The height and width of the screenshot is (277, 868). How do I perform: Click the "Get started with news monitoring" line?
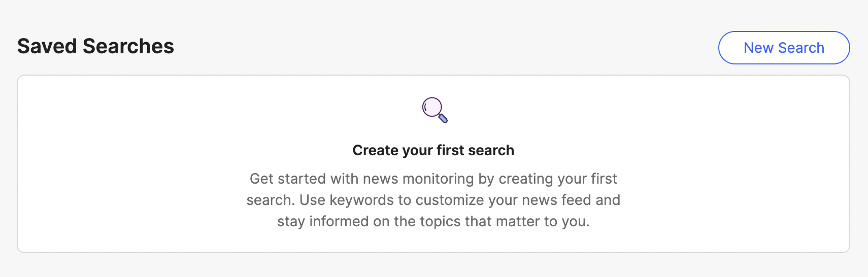433,179
